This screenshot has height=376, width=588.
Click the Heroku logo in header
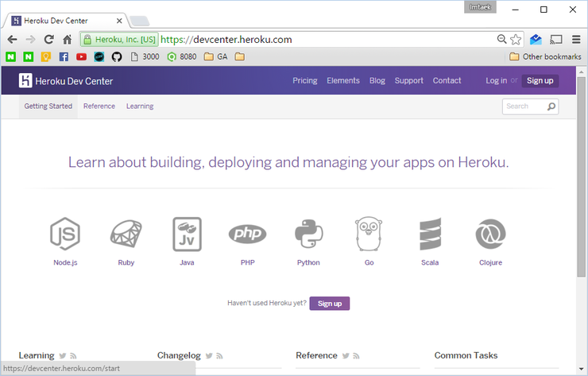click(25, 80)
